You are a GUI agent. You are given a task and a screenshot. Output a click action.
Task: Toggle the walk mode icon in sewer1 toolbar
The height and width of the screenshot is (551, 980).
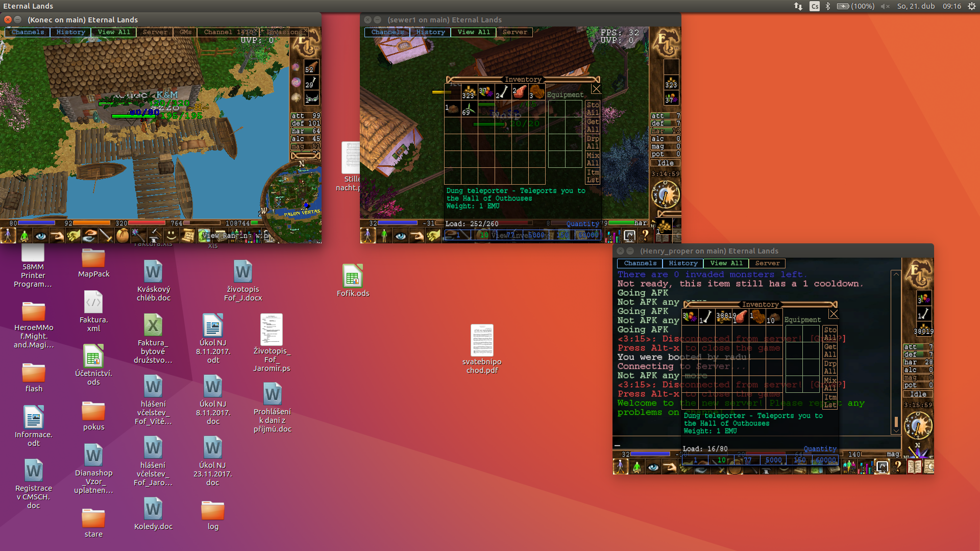click(367, 236)
